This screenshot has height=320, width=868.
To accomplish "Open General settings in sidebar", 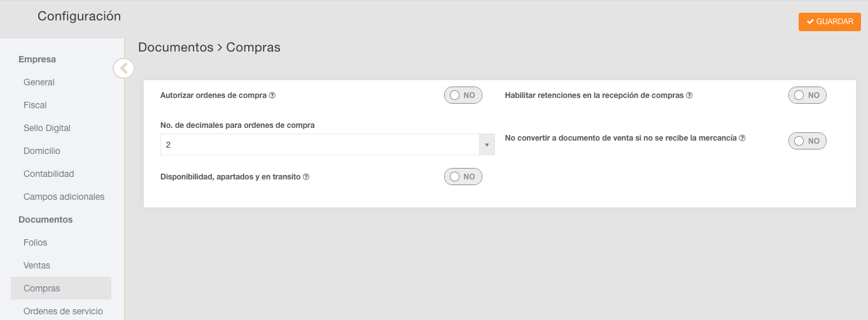I will tap(39, 82).
